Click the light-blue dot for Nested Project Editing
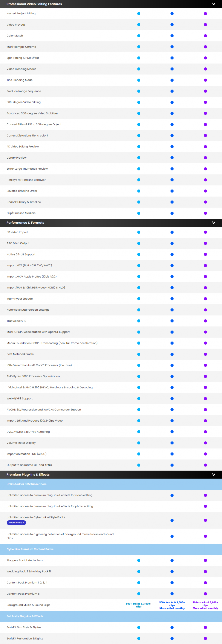 139,14
